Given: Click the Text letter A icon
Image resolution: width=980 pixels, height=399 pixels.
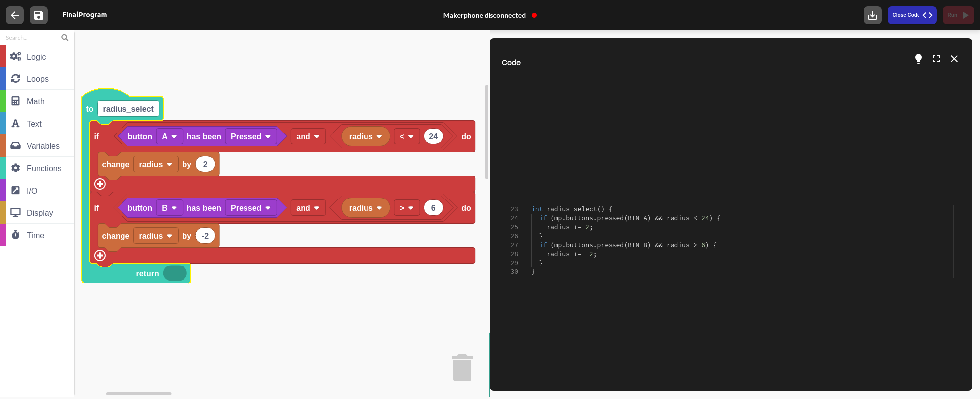Looking at the screenshot, I should point(16,123).
